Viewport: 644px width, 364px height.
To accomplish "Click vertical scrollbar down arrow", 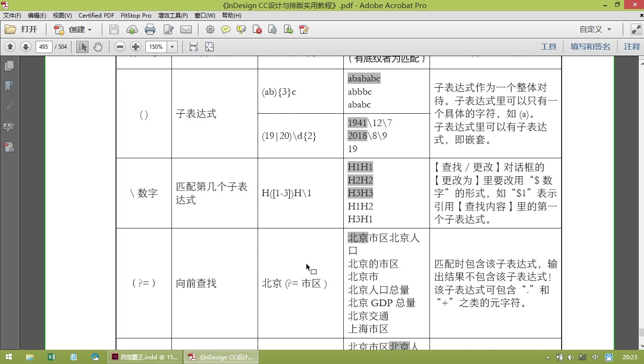I will pos(641,346).
